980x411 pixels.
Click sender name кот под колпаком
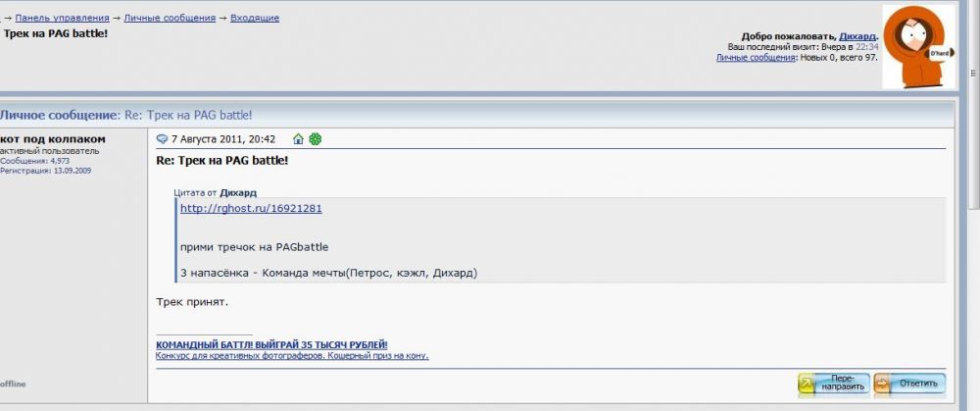coord(53,139)
